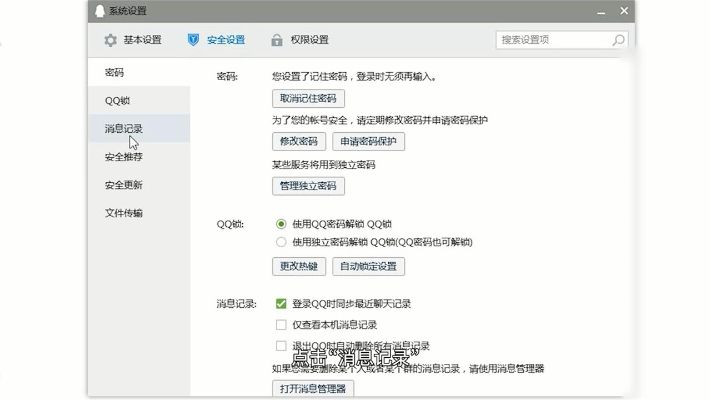Select 密码 in the sidebar
The width and height of the screenshot is (711, 400).
pos(139,72)
